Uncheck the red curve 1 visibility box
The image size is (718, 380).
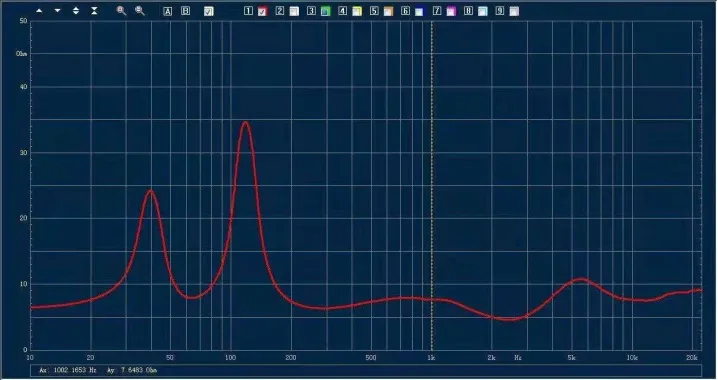[x=262, y=11]
